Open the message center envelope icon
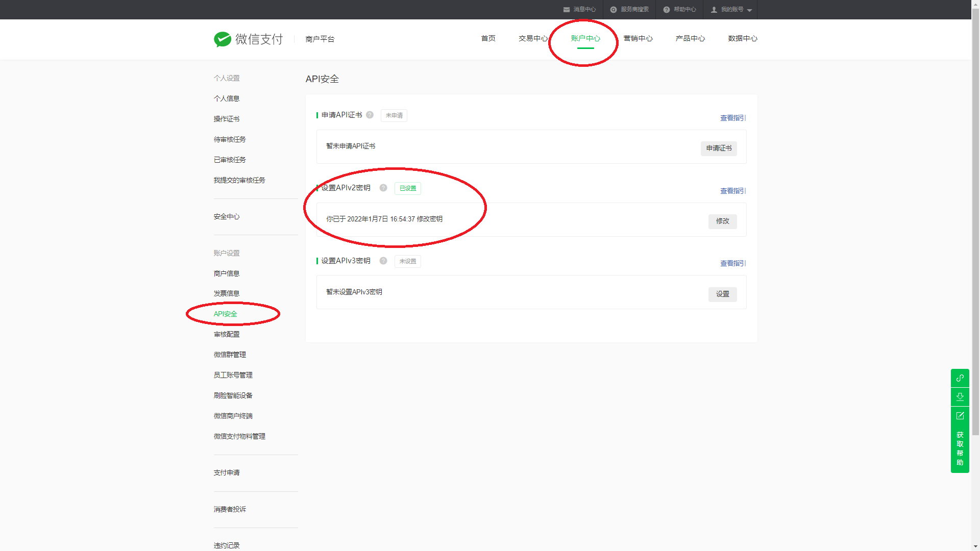 point(567,10)
